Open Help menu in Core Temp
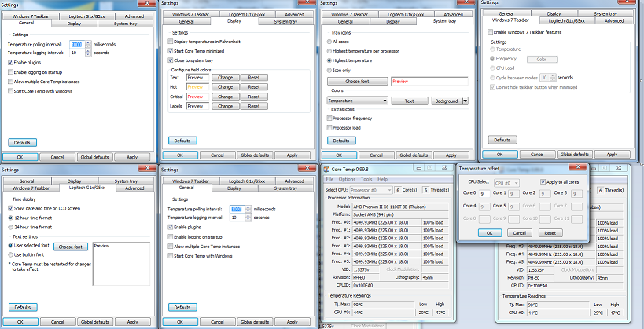This screenshot has width=644, height=329. [383, 179]
